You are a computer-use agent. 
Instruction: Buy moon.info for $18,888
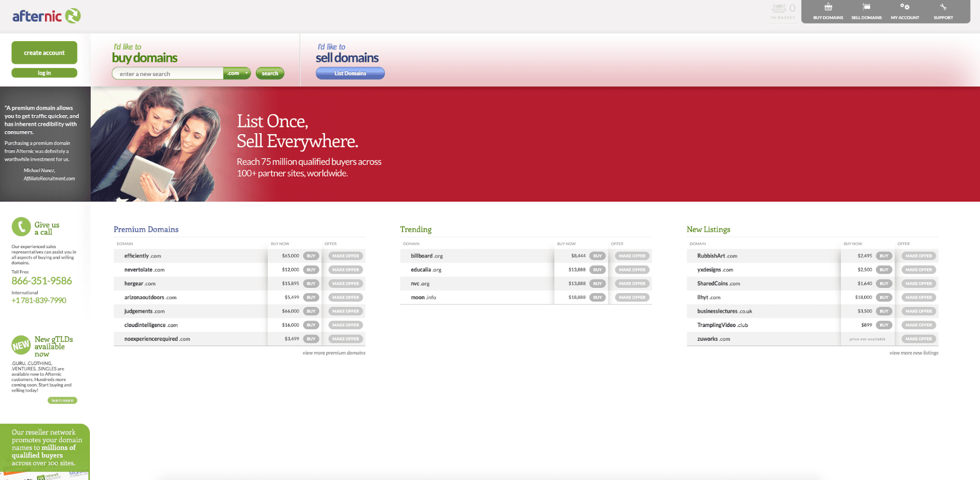pyautogui.click(x=597, y=297)
